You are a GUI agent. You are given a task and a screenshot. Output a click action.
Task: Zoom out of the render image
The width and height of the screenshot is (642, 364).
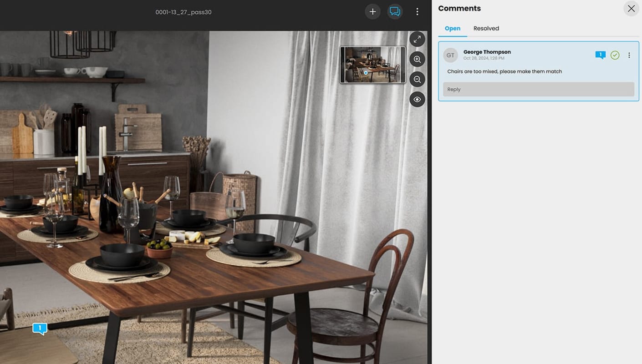(417, 79)
